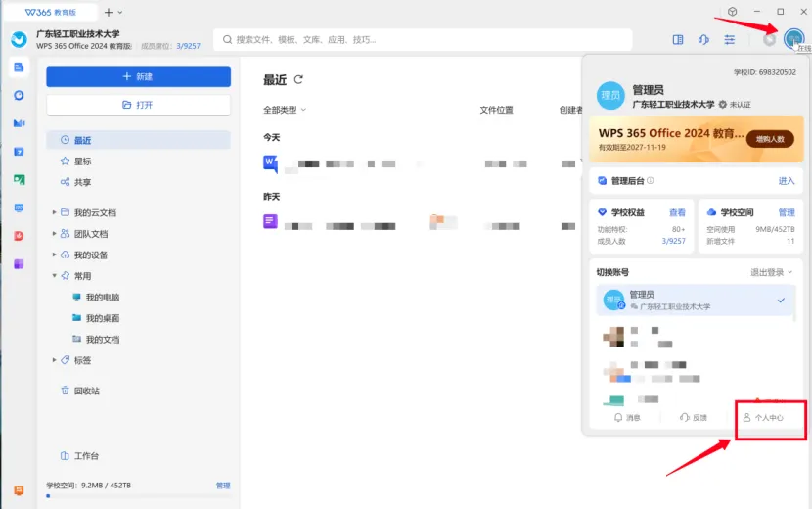Expand the 团队文档 tree node
Viewport: 812px width, 509px height.
coord(55,234)
